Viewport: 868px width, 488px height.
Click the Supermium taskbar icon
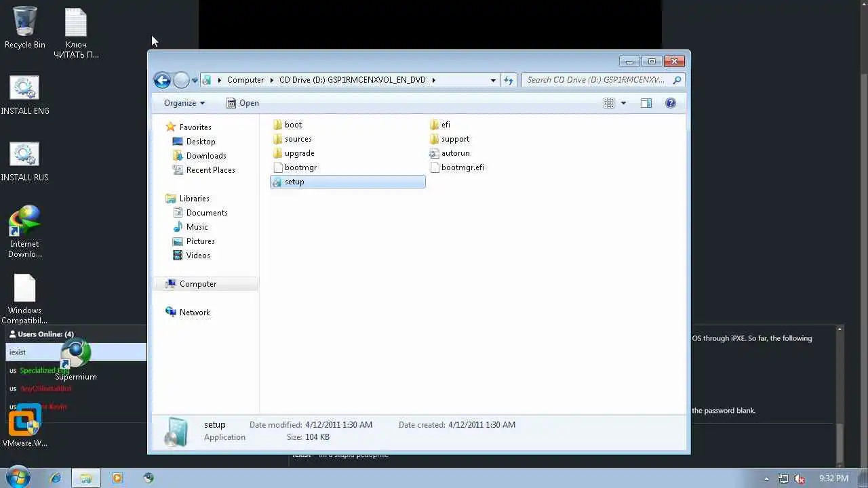149,478
